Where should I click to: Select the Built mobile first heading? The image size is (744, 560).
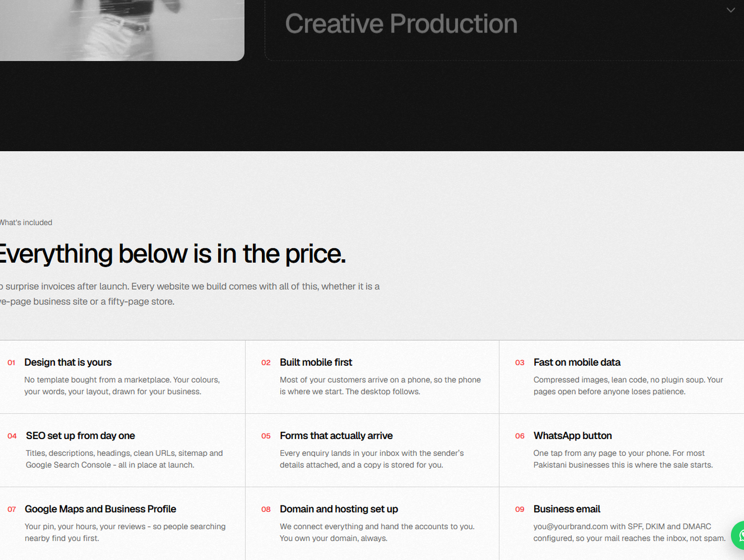[316, 362]
